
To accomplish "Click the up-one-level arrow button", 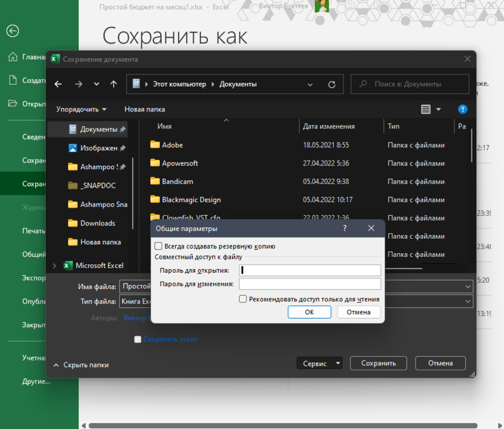I will pos(113,84).
